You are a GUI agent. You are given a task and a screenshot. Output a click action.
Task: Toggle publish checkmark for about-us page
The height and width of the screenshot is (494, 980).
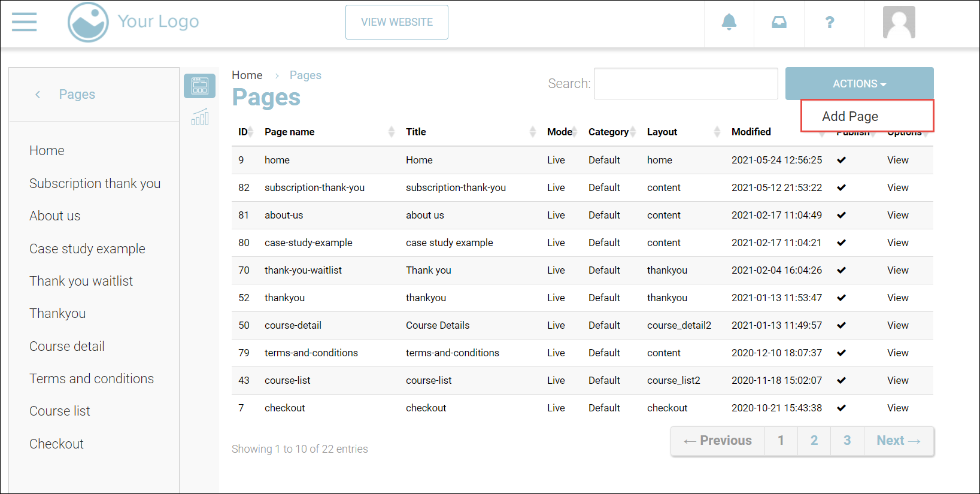pyautogui.click(x=841, y=215)
